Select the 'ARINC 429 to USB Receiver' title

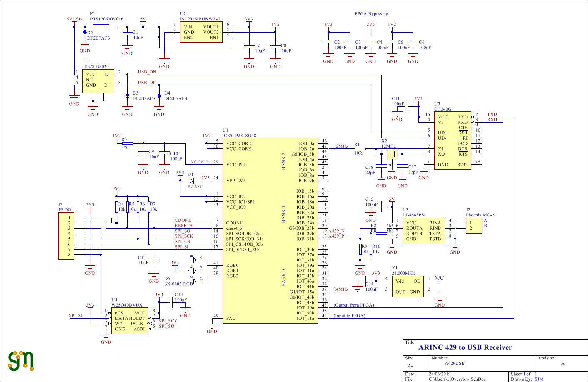[465, 347]
